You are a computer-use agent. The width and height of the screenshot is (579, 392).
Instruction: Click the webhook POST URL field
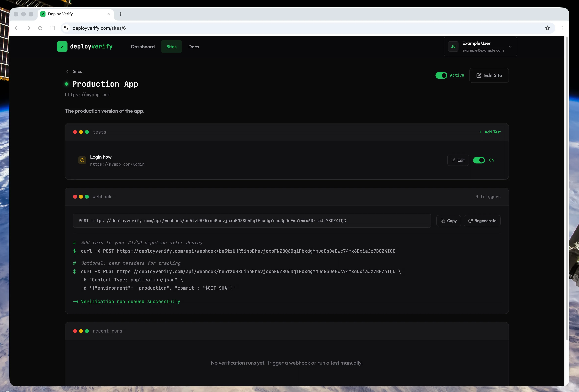tap(252, 220)
